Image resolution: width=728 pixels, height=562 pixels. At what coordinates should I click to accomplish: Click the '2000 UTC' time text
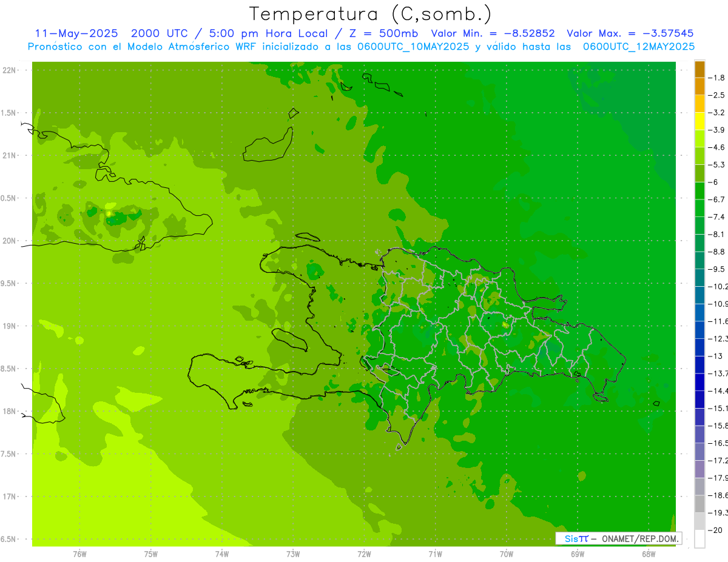[x=160, y=33]
